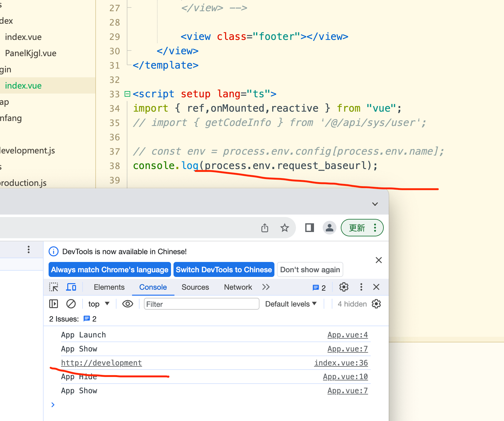The height and width of the screenshot is (421, 504).
Task: Open the Default levels dropdown
Action: [x=291, y=304]
